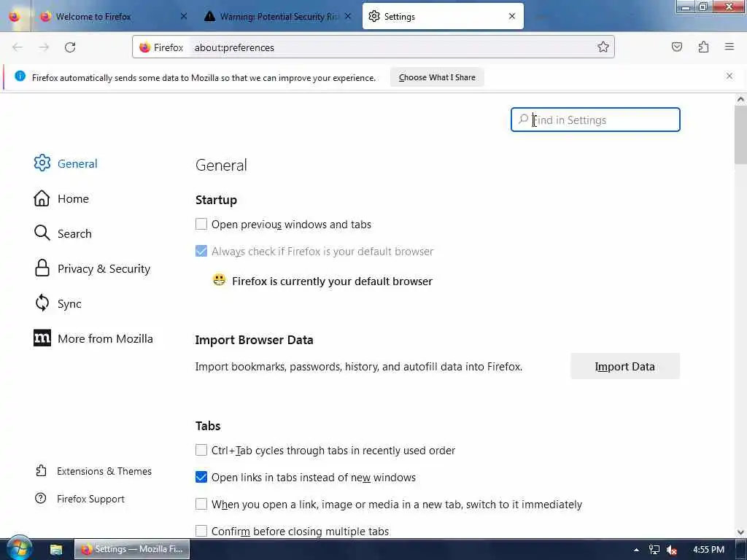Click the Settings — Mozilla Firefox taskbar button
Viewport: 747px width, 560px height.
(x=132, y=549)
